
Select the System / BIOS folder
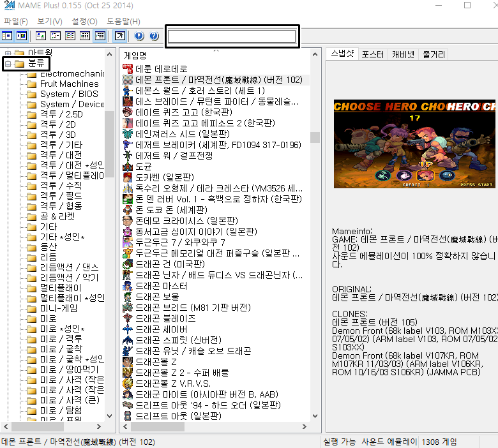point(69,94)
